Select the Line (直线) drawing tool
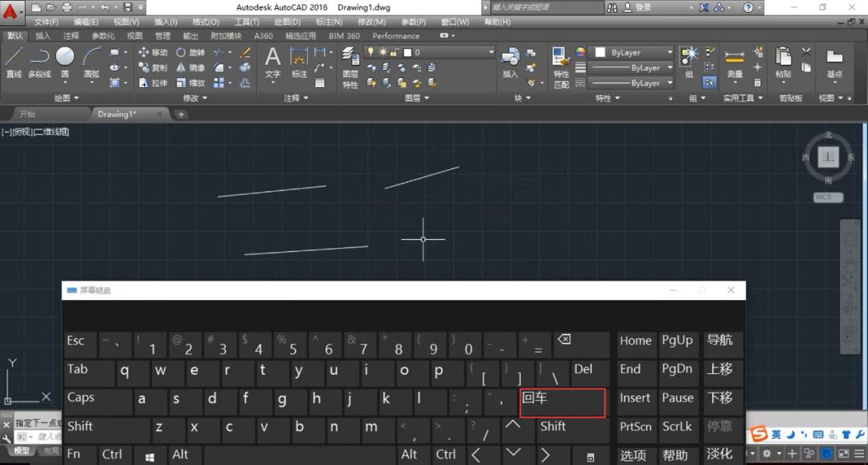 14,61
